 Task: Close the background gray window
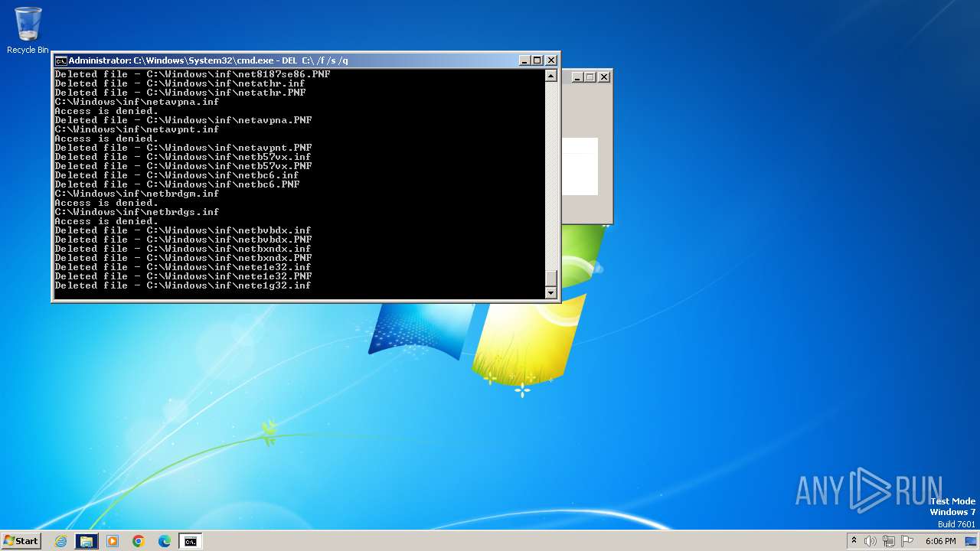coord(604,77)
